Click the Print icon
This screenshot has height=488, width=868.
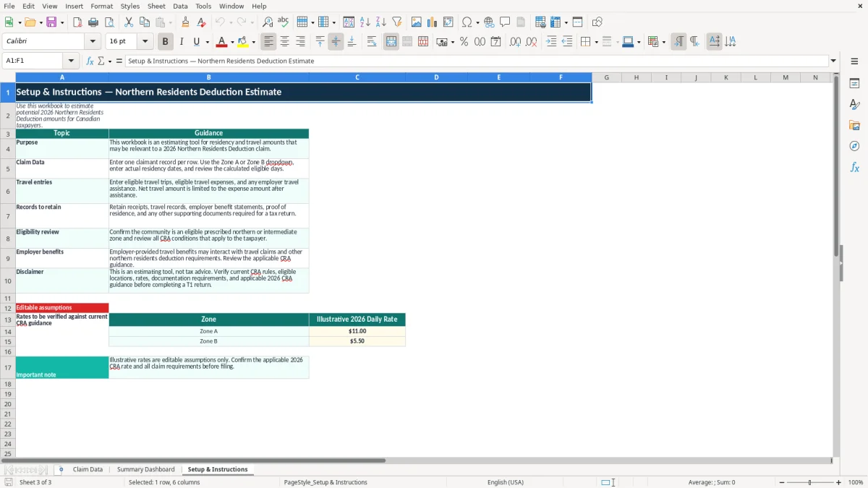(93, 22)
